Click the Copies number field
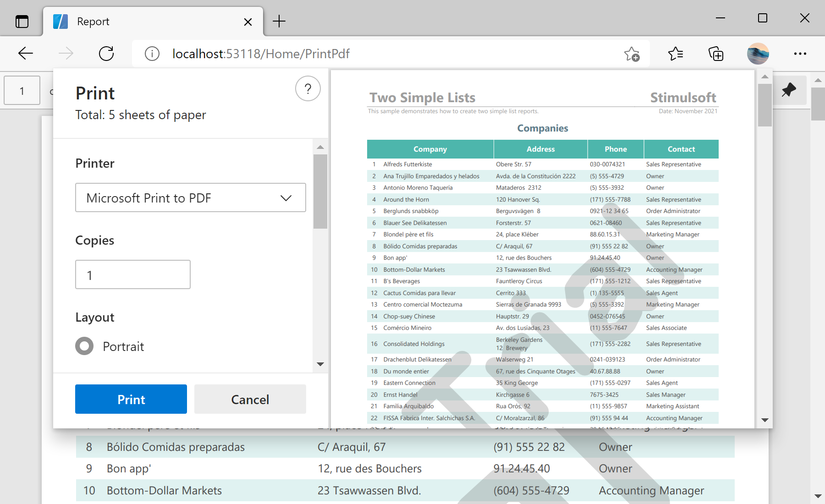This screenshot has width=825, height=504. click(133, 274)
